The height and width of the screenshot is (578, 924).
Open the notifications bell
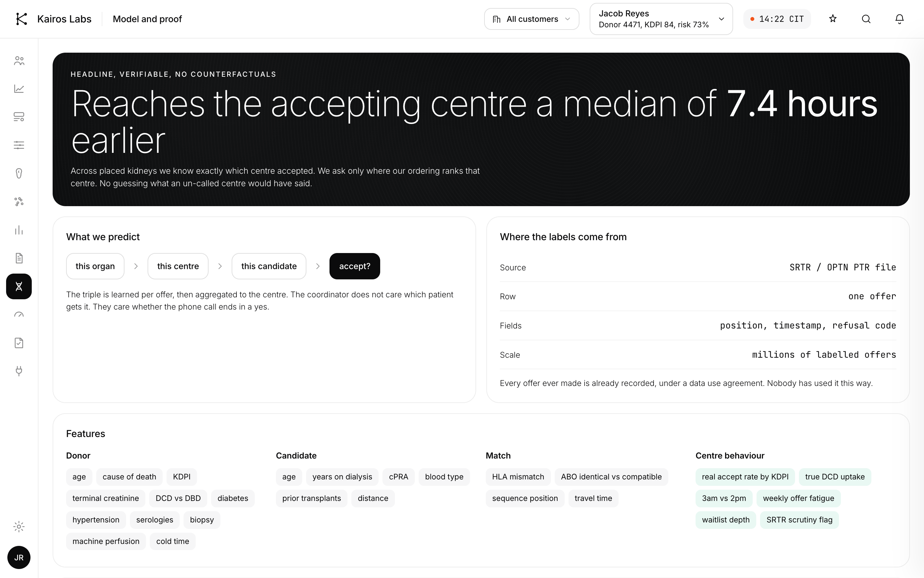(899, 19)
